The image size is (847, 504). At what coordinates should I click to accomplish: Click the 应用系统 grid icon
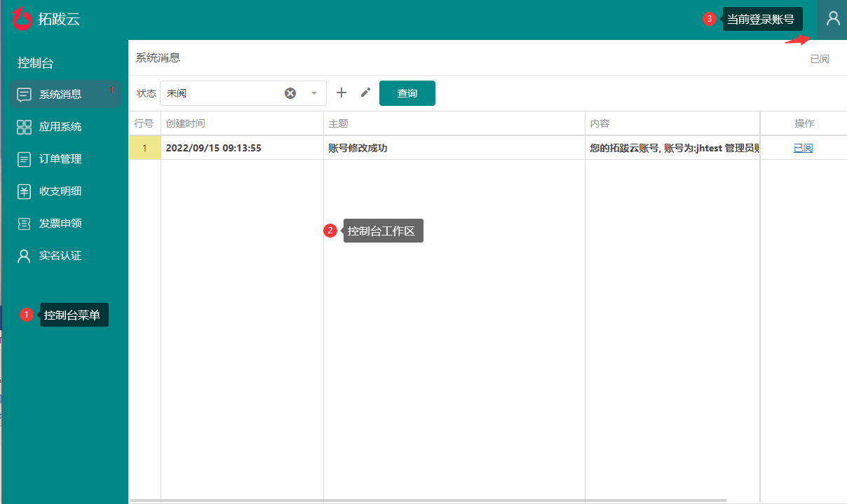pos(25,127)
